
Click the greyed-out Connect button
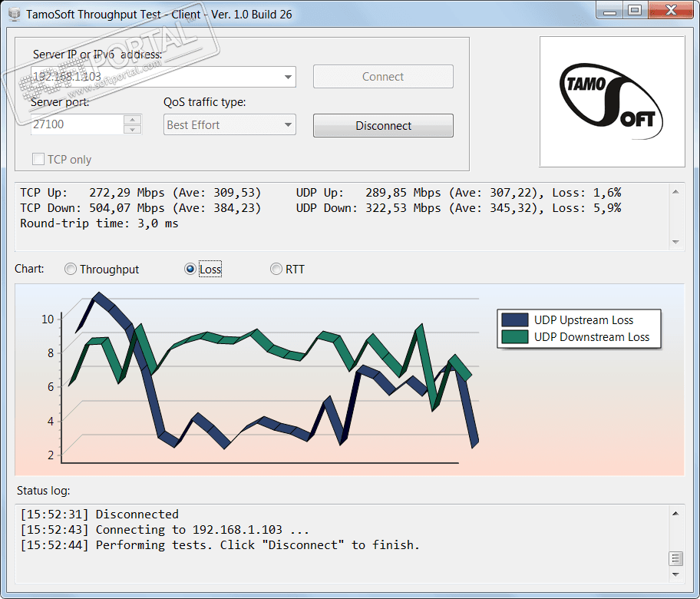click(383, 76)
